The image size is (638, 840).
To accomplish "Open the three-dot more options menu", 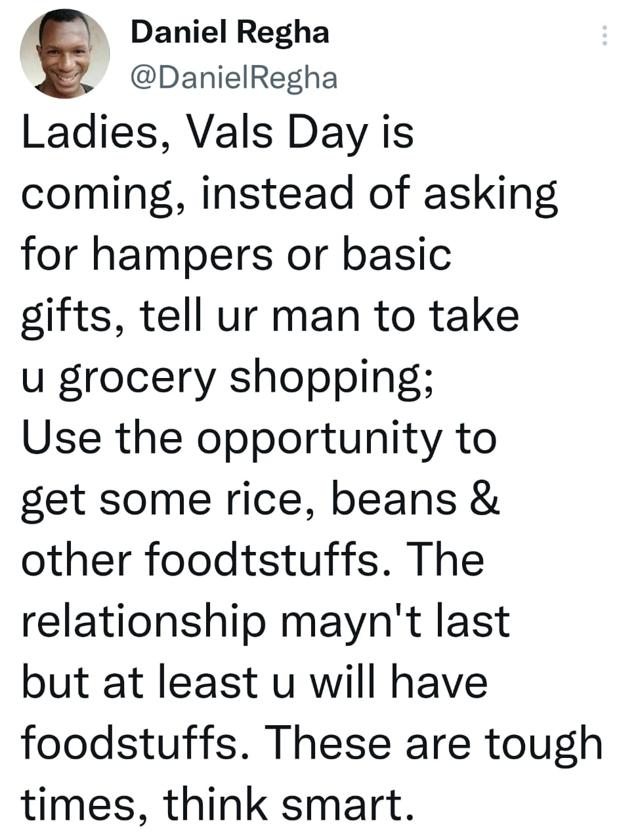I will coord(605,35).
